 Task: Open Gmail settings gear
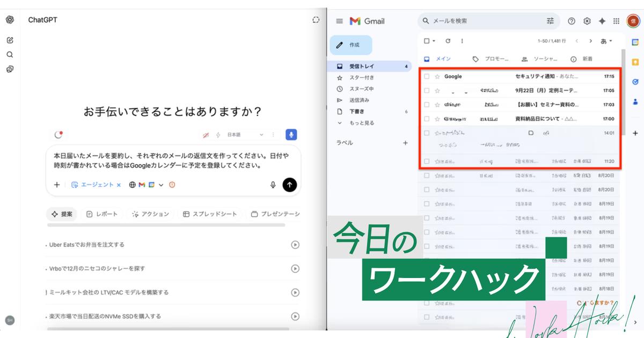pos(587,21)
